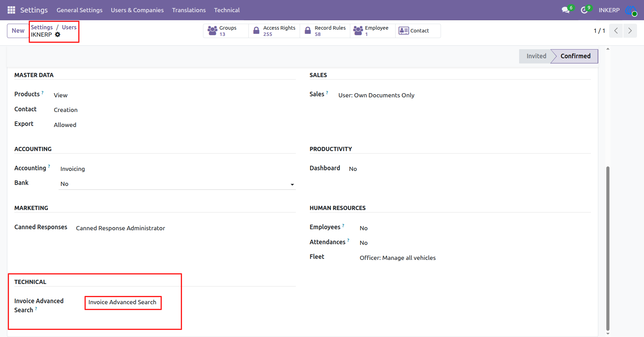This screenshot has width=644, height=337.
Task: Click Fleet value Officer: Manage all vehicles
Action: tap(398, 258)
